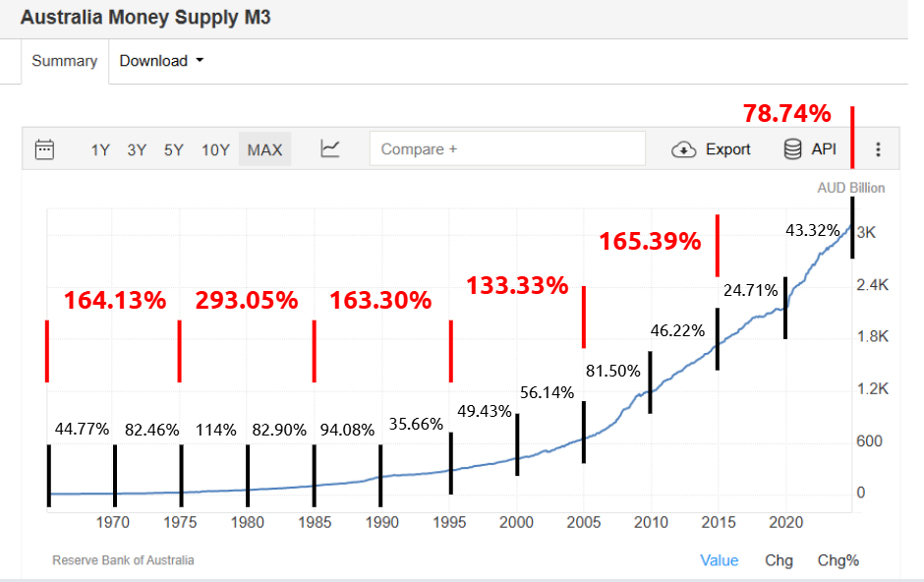Click the API database icon

[792, 149]
